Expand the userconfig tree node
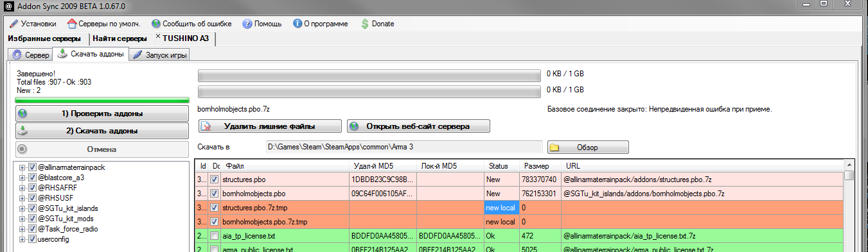This screenshot has width=868, height=252. coord(22,239)
